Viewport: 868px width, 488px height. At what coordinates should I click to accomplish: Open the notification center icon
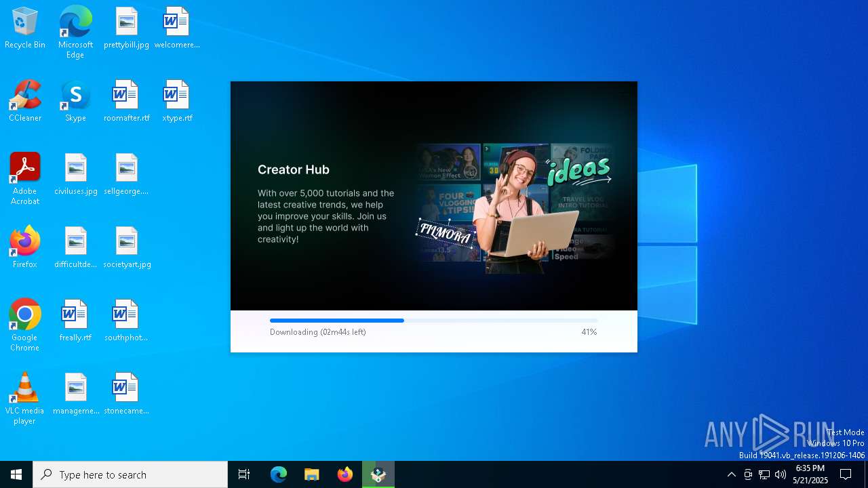point(846,474)
